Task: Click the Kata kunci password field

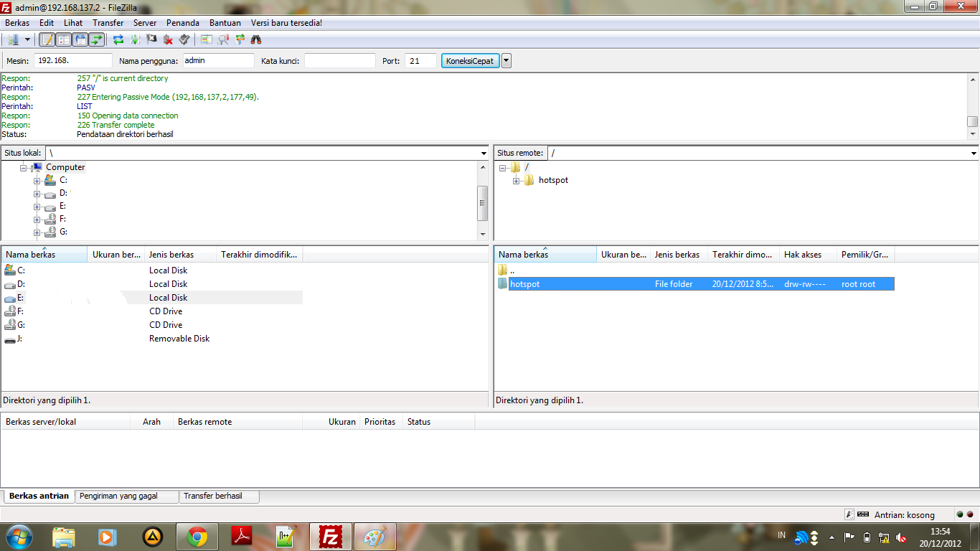Action: (x=339, y=60)
